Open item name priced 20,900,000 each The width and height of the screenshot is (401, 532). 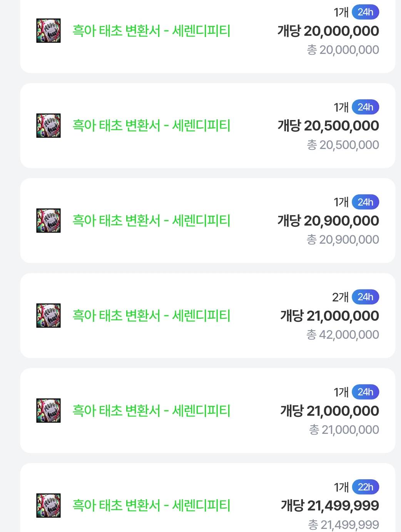[x=151, y=221]
